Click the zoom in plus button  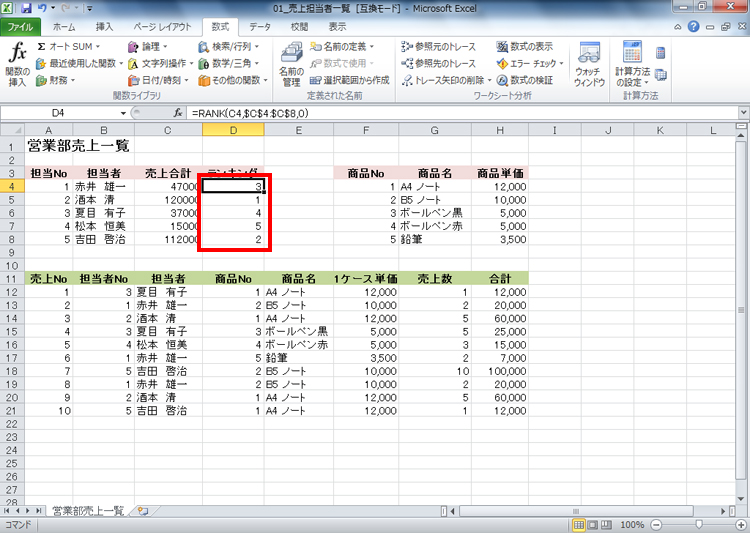tap(743, 525)
